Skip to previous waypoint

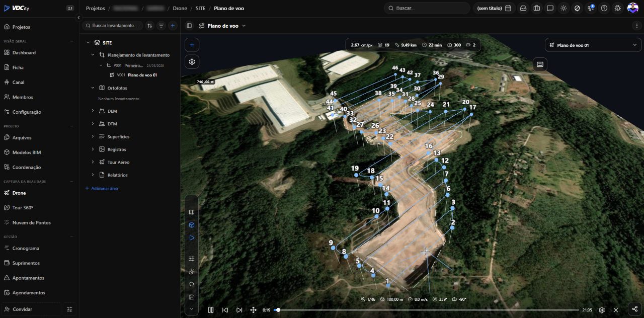click(225, 310)
